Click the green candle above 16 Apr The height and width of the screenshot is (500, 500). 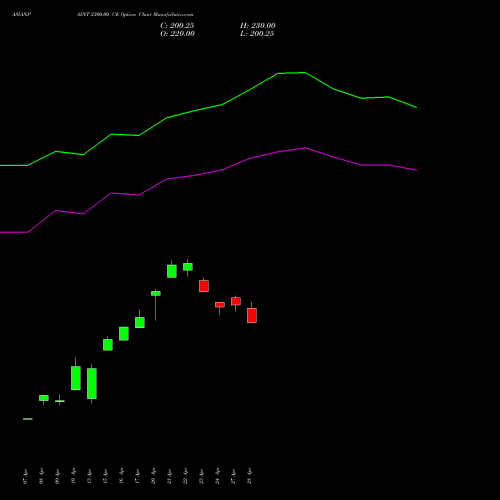124,333
